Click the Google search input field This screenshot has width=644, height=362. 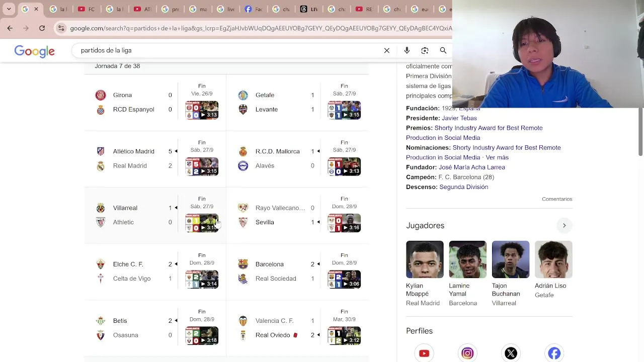(229, 50)
